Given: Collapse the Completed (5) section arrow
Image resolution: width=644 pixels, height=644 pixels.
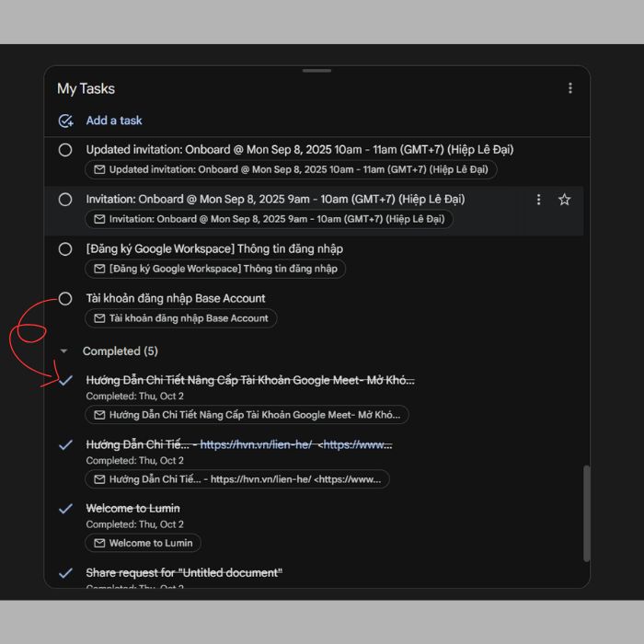Looking at the screenshot, I should tap(63, 351).
